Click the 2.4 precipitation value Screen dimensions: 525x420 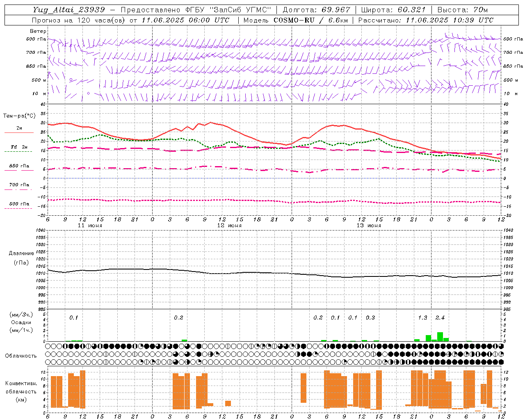[x=440, y=318]
